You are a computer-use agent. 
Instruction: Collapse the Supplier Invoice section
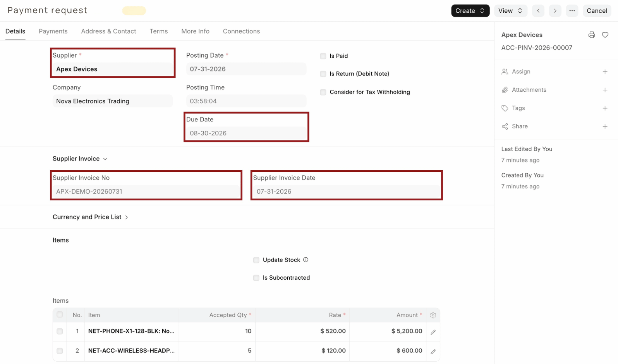pos(80,159)
